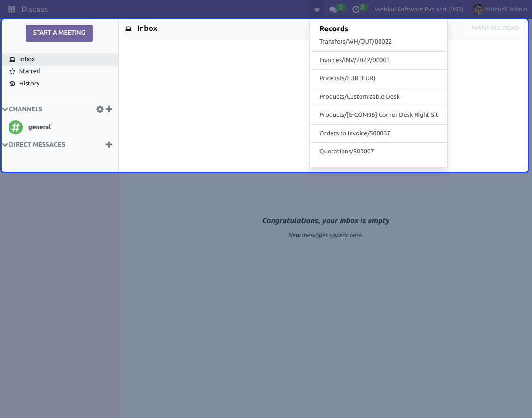This screenshot has width=532, height=418.
Task: Select History mailbox in sidebar
Action: coord(60,84)
